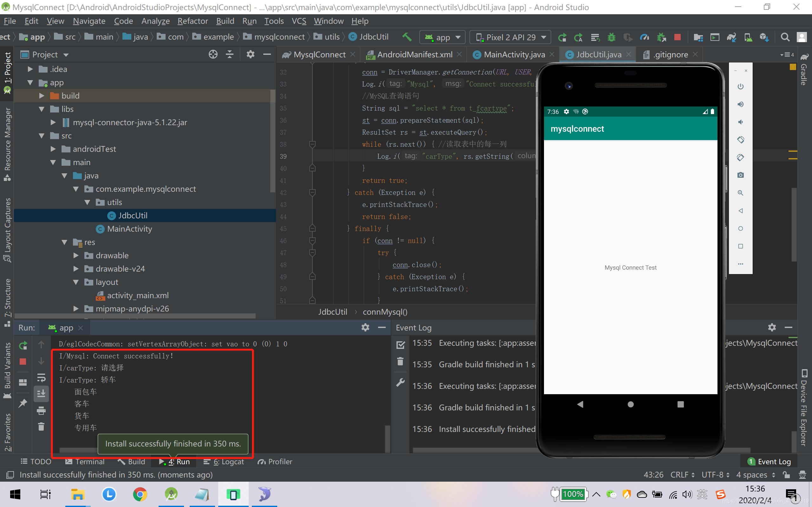Open the Search Everywhere magnifier icon

tap(785, 37)
